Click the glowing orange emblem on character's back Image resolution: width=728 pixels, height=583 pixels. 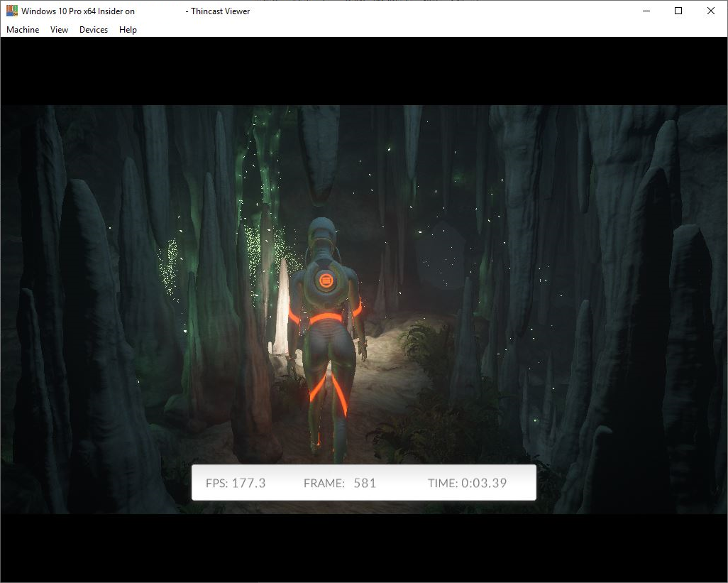pyautogui.click(x=325, y=280)
